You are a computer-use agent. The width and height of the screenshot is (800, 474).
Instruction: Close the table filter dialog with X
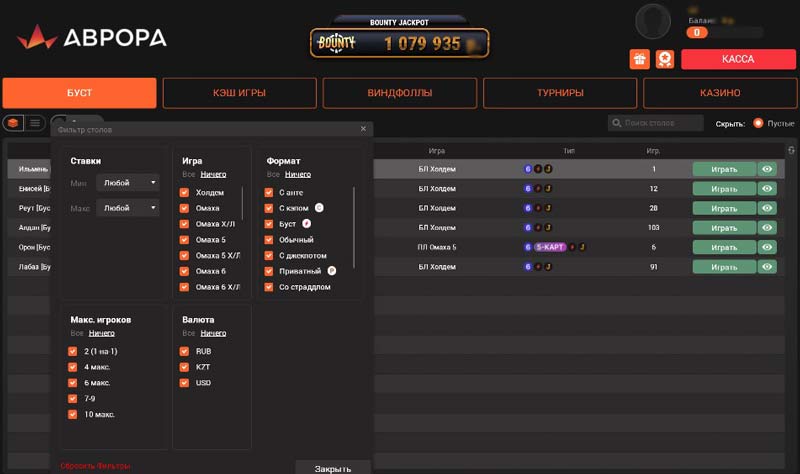pyautogui.click(x=363, y=130)
